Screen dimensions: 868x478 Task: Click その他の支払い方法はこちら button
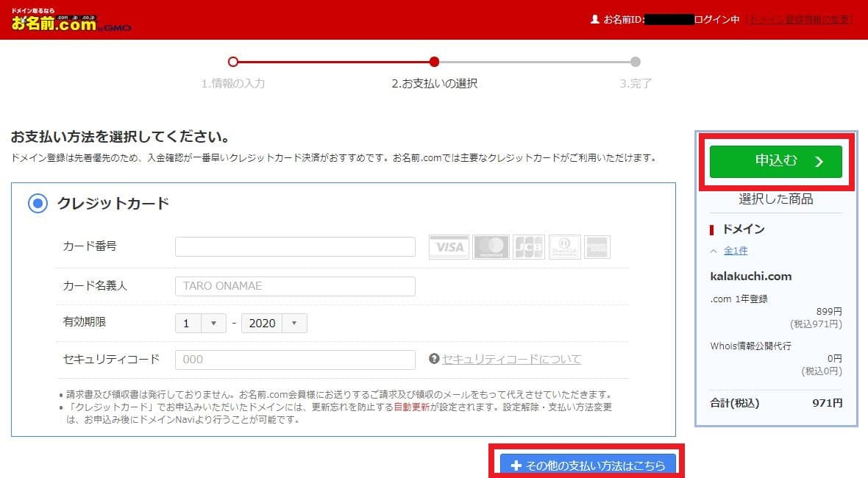pyautogui.click(x=588, y=465)
